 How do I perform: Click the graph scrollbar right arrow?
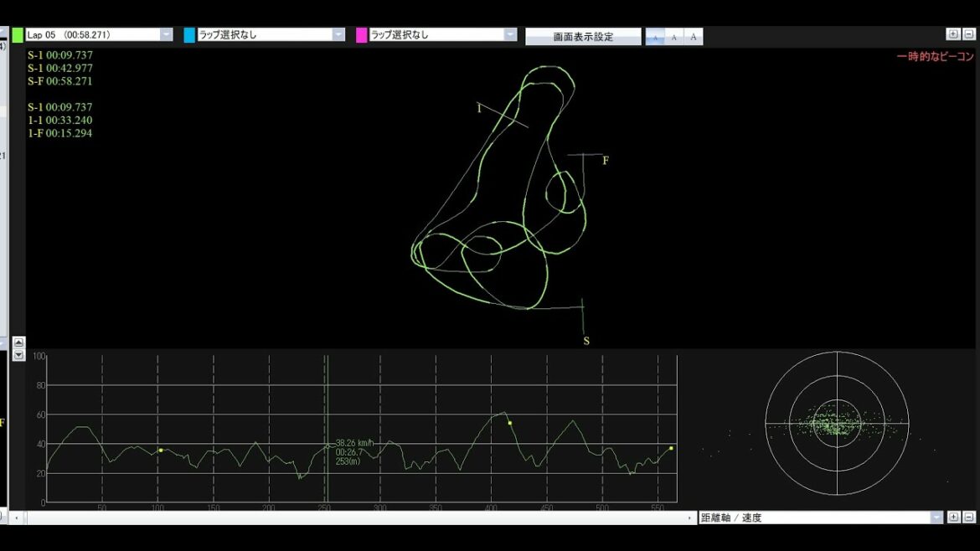689,518
